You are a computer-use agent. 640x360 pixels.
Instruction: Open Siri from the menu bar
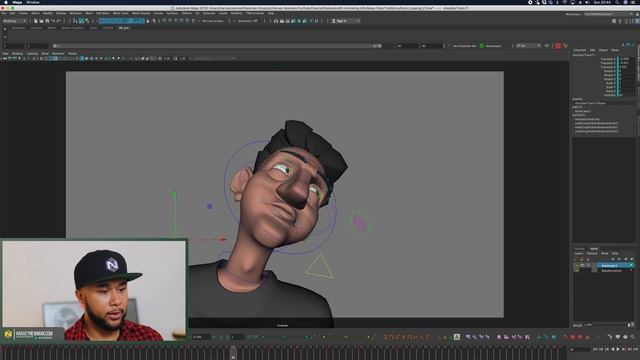[626, 2]
